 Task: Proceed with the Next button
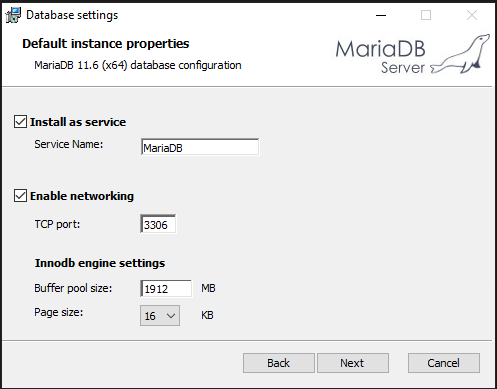(353, 363)
